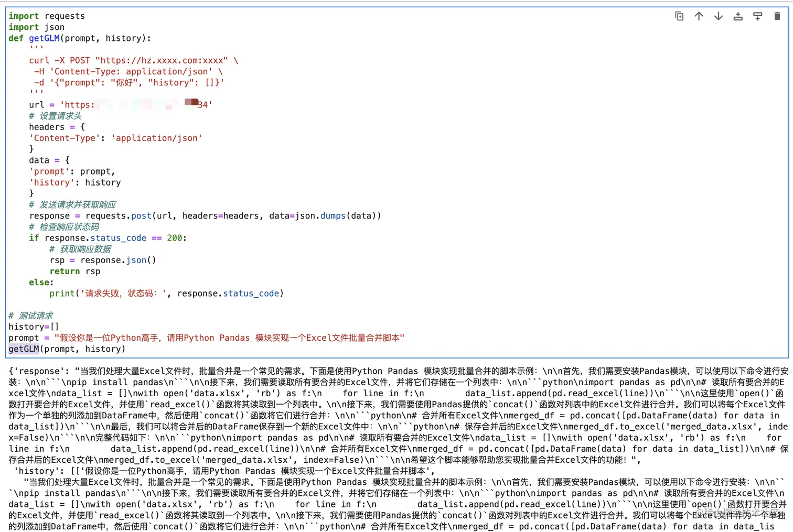Place cursor on the 'import requests' line
Screen dimensions: 793x532
(x=47, y=16)
